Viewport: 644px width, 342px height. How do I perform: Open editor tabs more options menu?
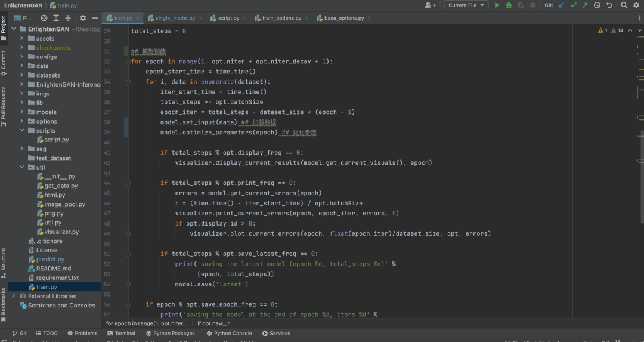[639, 18]
